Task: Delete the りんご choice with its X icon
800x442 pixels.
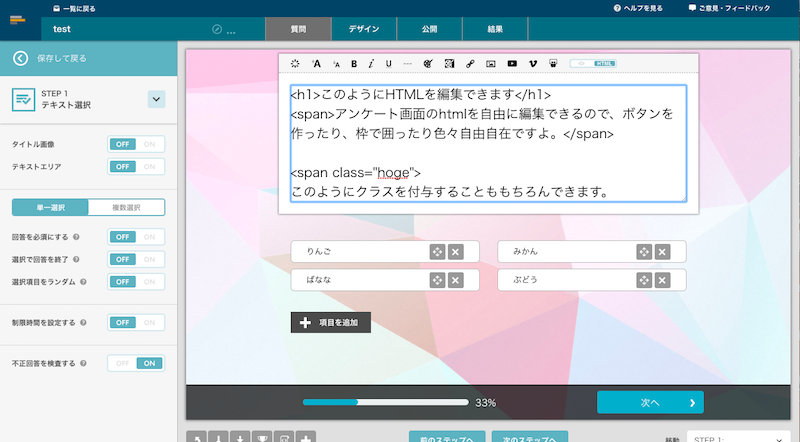Action: tap(455, 252)
